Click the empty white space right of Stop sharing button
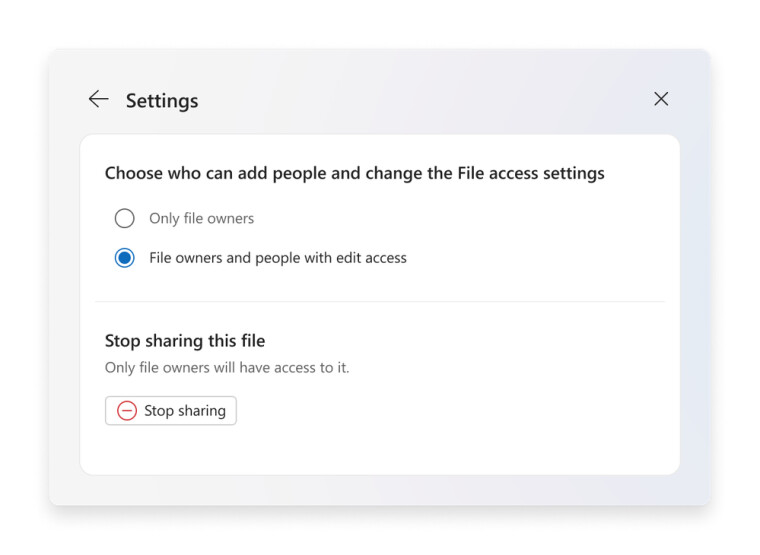 click(450, 411)
